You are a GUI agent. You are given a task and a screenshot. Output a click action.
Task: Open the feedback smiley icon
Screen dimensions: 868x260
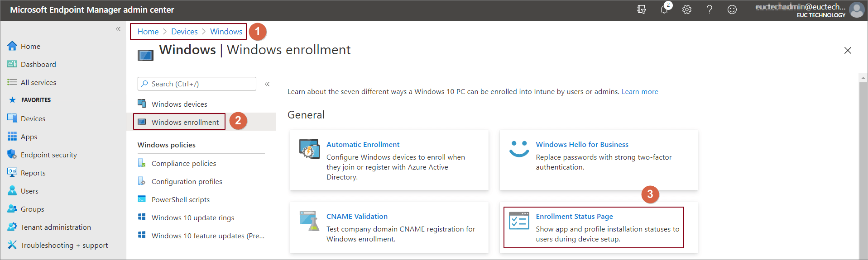tap(732, 9)
